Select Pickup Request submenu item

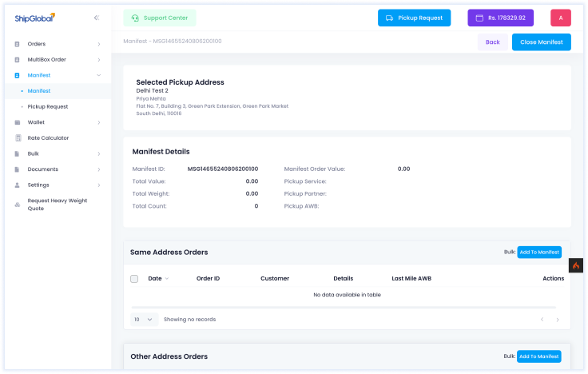pos(48,106)
